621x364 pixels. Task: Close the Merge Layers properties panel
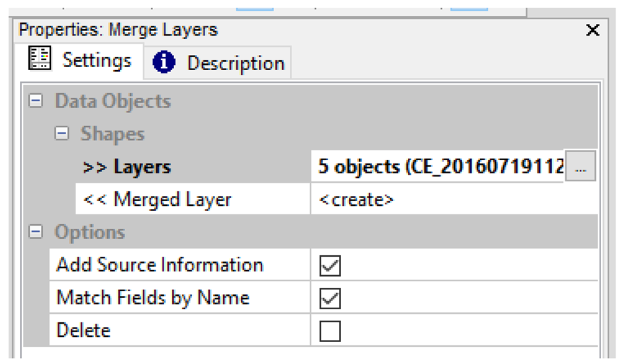tap(593, 30)
